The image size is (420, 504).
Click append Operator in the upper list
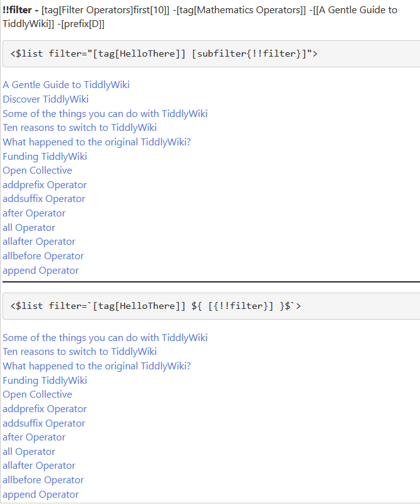pos(41,271)
